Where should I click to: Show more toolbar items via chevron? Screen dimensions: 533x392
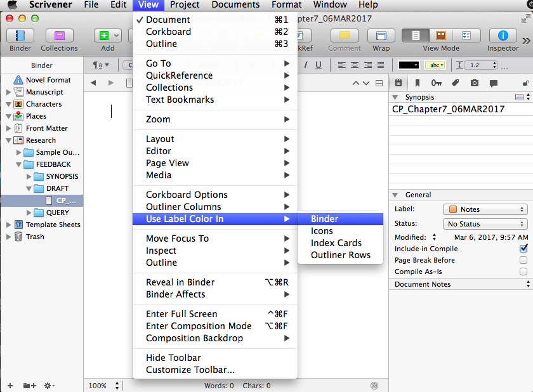click(x=526, y=41)
